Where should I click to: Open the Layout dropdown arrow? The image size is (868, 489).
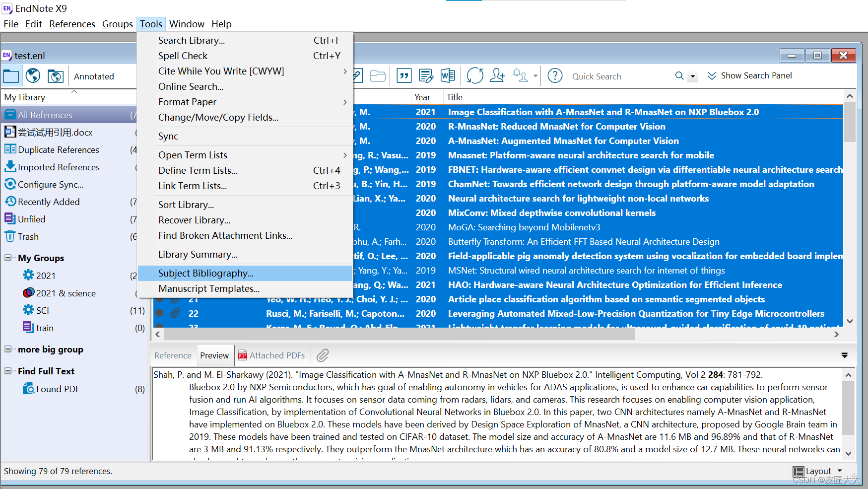coord(840,471)
